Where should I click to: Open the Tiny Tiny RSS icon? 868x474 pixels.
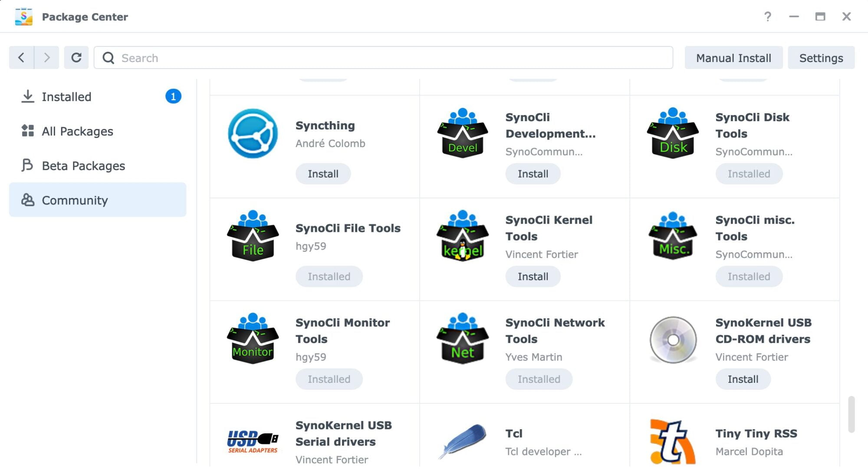673,441
